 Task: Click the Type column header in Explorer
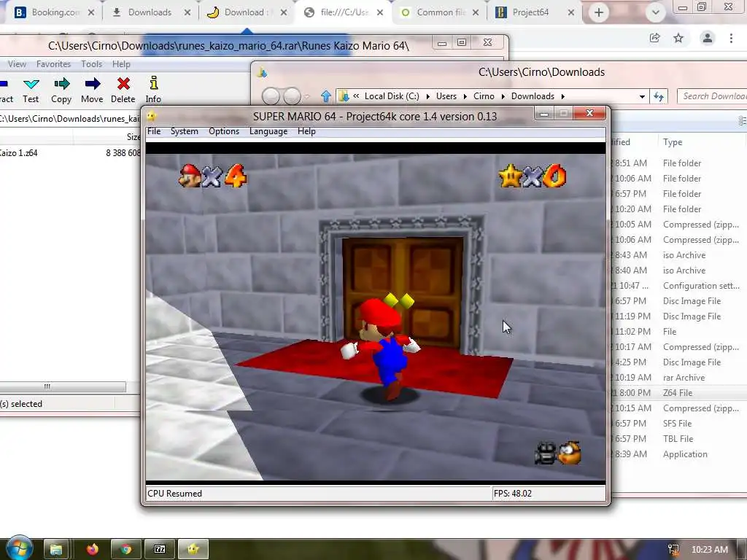coord(672,142)
